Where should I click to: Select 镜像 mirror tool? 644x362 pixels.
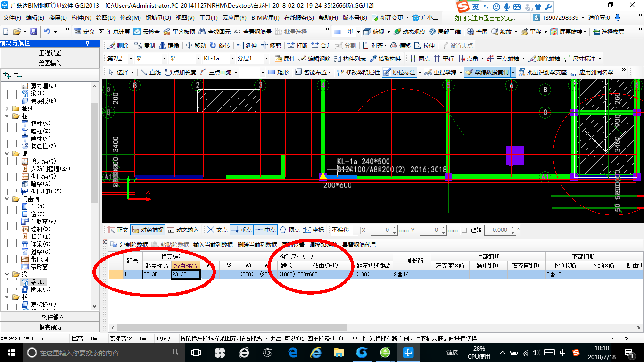tap(169, 45)
